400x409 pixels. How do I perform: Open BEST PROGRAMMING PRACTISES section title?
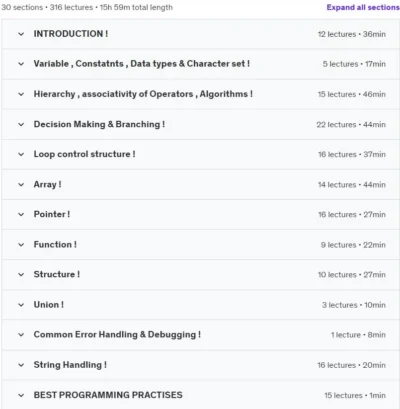pyautogui.click(x=108, y=395)
